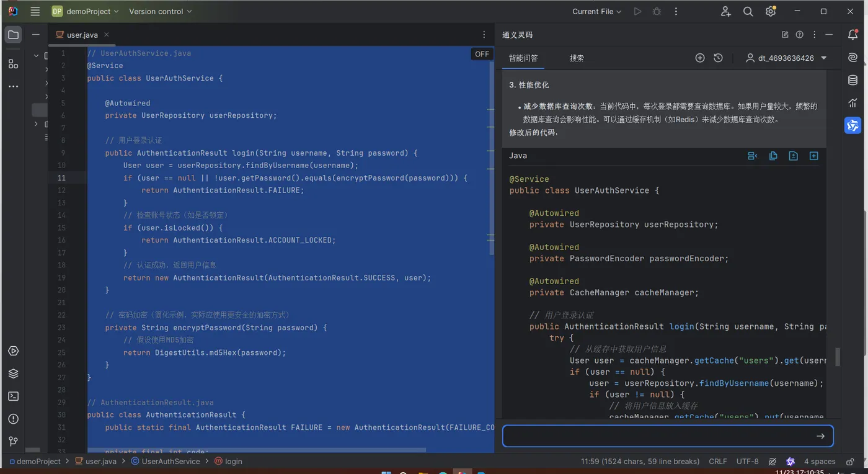The height and width of the screenshot is (474, 868).
Task: Insert code at cursor from Java code block
Action: (x=753, y=156)
